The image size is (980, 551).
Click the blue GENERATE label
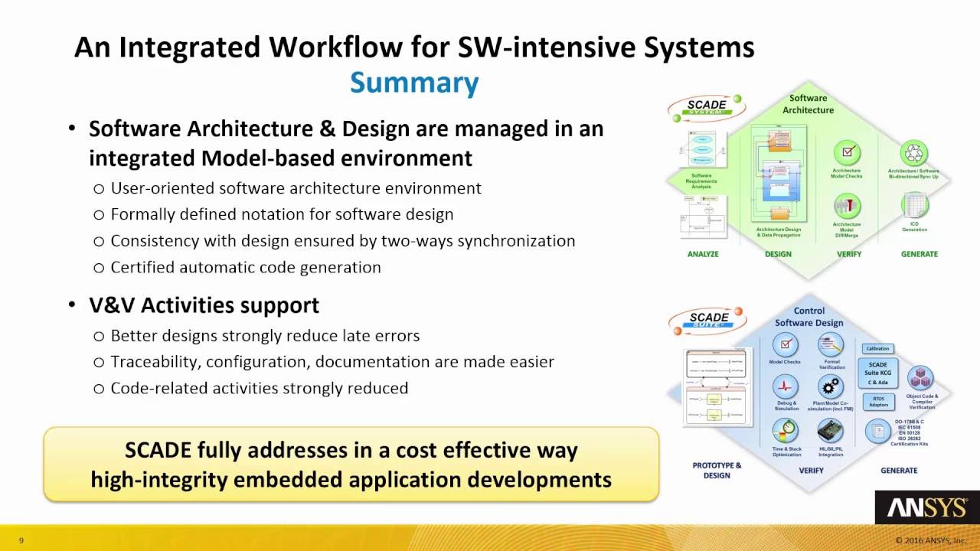899,471
